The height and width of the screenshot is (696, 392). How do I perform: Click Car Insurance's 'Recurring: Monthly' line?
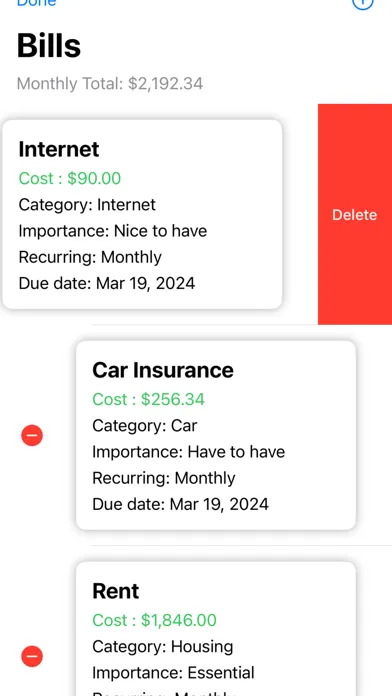[x=164, y=478]
